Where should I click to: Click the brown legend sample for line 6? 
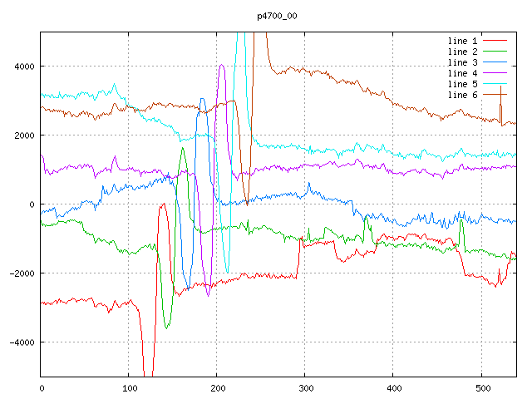point(495,94)
